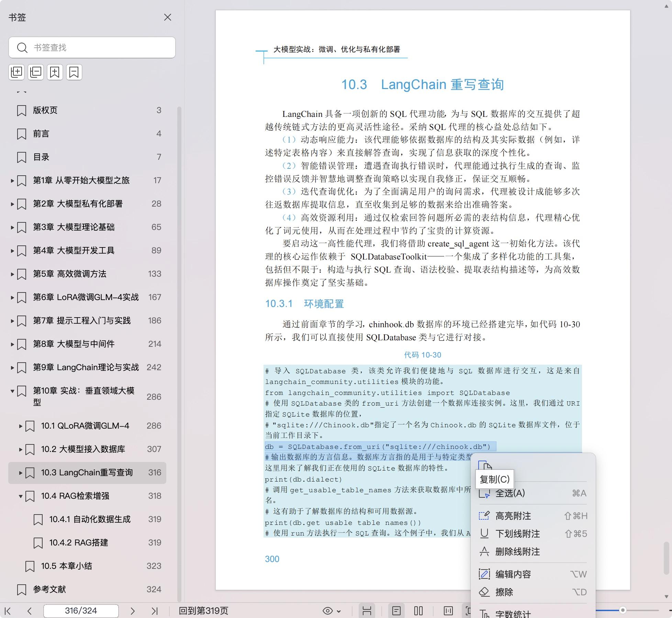The width and height of the screenshot is (672, 618).
Task: Choose 高亮附注 in context menu
Action: coord(533,516)
